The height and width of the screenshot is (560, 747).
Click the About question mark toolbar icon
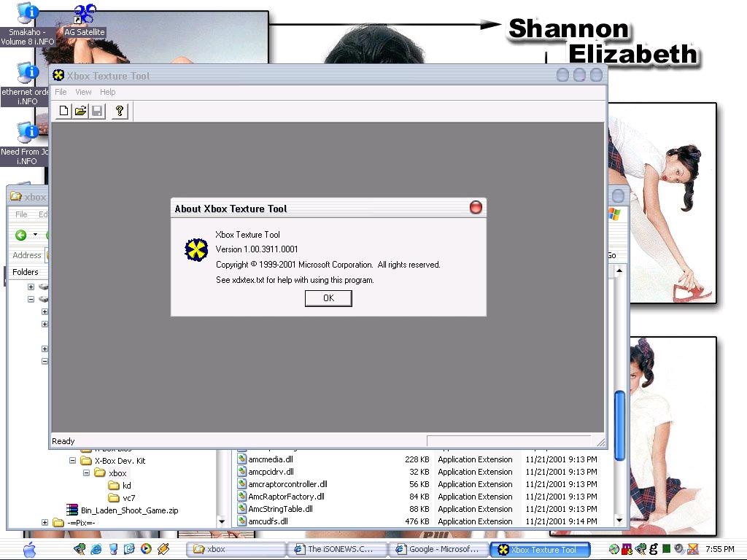pos(120,112)
